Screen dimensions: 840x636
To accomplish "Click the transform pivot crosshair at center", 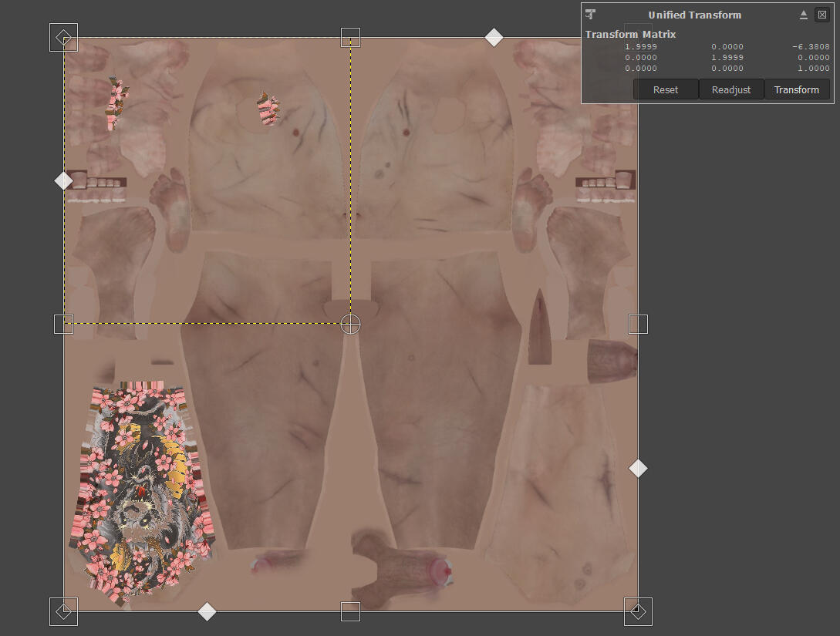I will point(350,324).
